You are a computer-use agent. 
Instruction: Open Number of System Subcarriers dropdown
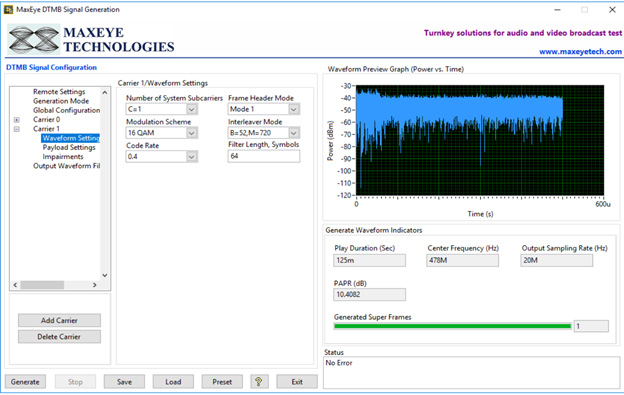pyautogui.click(x=191, y=109)
